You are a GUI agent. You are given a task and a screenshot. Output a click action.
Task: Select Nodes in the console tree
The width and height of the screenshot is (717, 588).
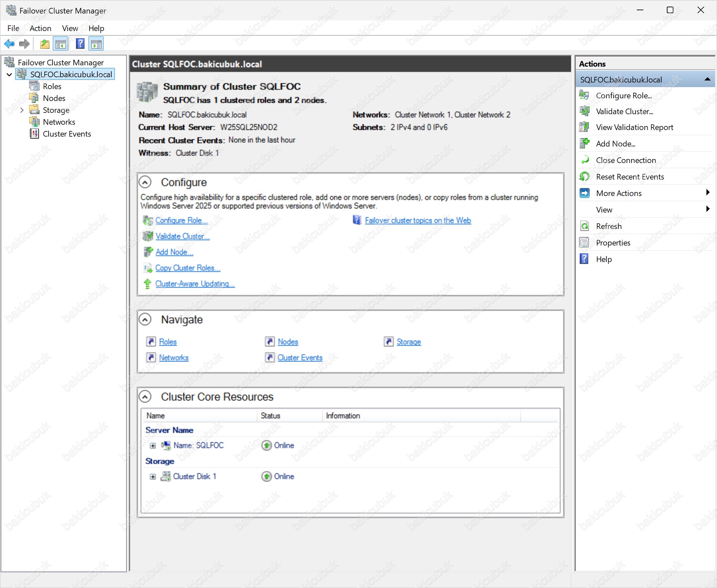[x=54, y=98]
